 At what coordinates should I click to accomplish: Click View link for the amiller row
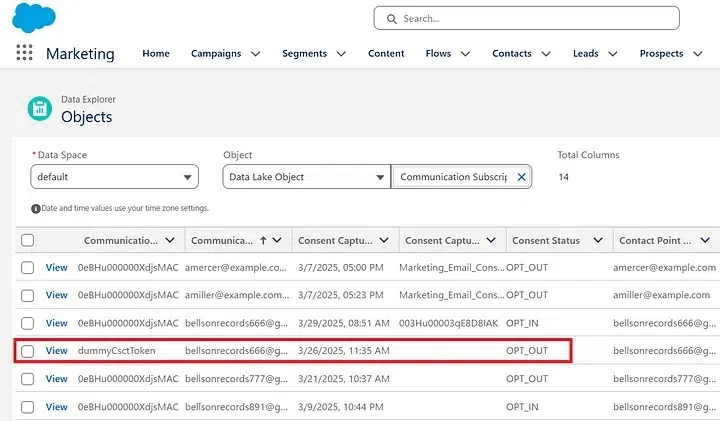56,295
